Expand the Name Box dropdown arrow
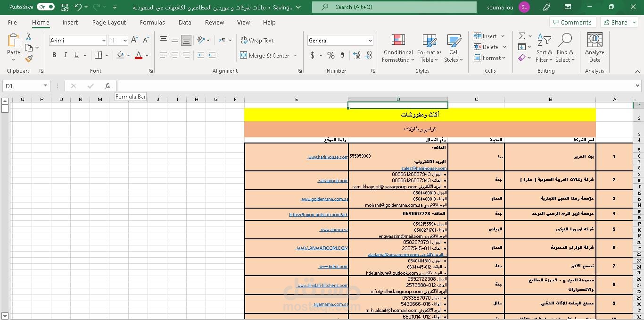The height and width of the screenshot is (320, 644). [45, 86]
